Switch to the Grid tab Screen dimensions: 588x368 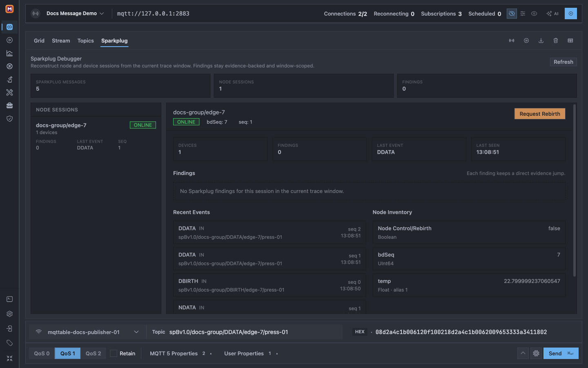coord(39,40)
